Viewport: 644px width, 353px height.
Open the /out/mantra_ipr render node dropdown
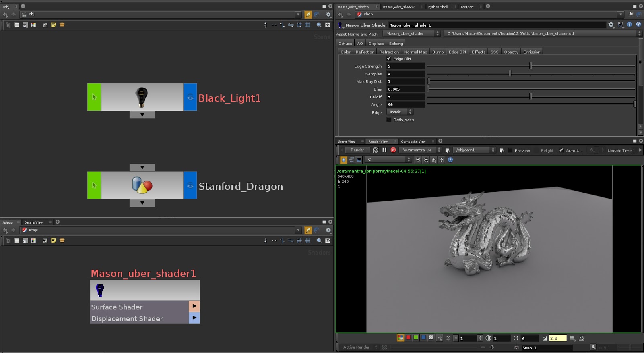click(x=420, y=150)
